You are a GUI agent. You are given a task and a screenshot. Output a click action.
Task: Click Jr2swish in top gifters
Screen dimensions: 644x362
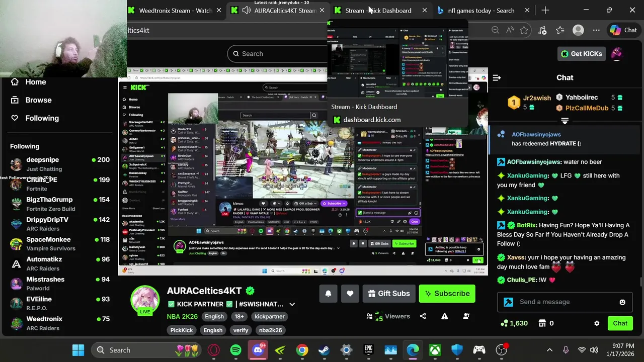click(537, 98)
